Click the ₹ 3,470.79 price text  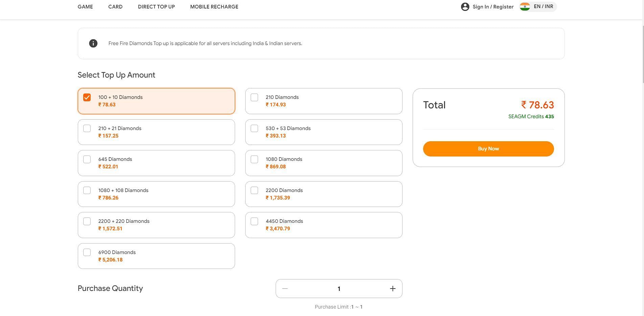coord(278,229)
